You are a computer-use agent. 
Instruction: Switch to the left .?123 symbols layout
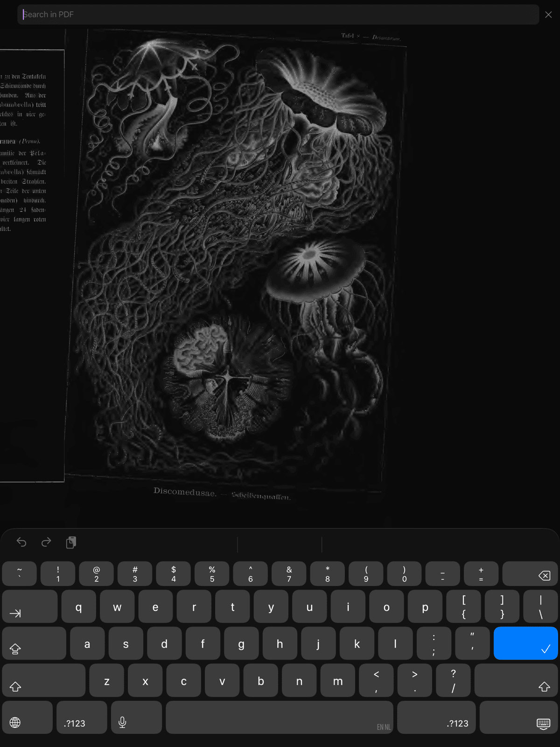(82, 717)
